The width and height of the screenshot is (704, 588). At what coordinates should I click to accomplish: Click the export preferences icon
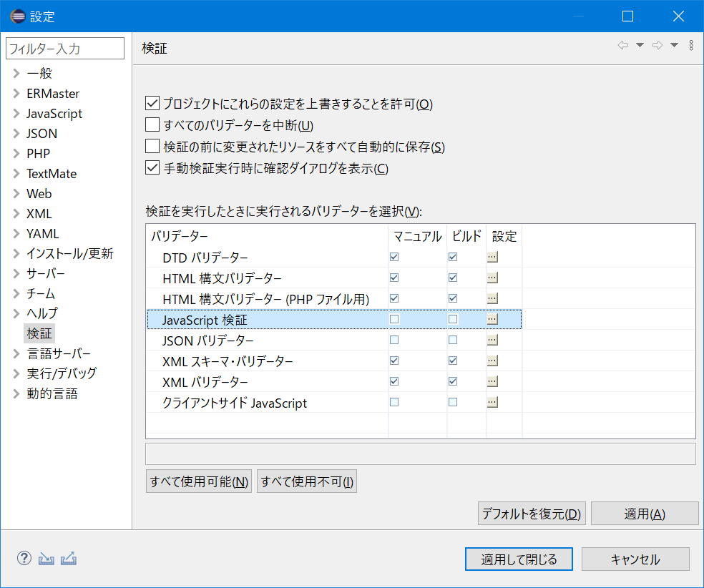(x=68, y=557)
